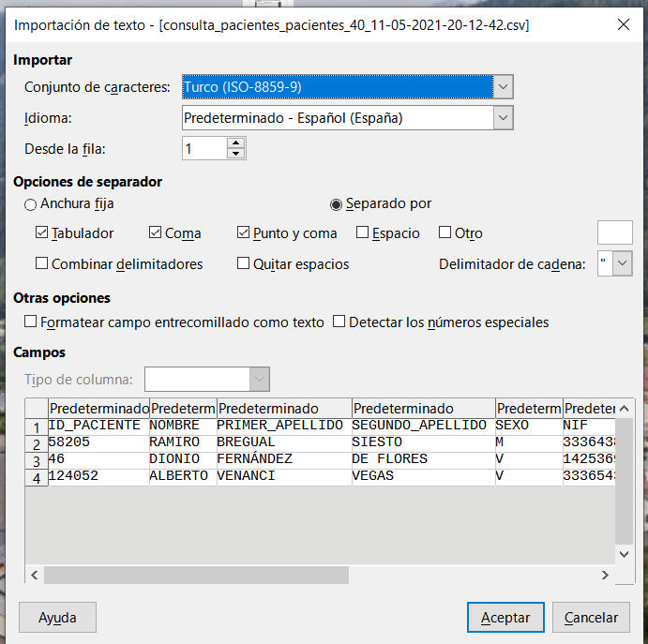Click the Cancelar button

591,618
